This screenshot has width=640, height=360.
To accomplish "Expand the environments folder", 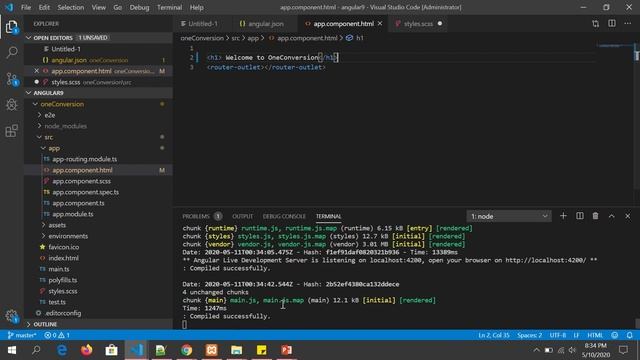I will (x=98, y=236).
